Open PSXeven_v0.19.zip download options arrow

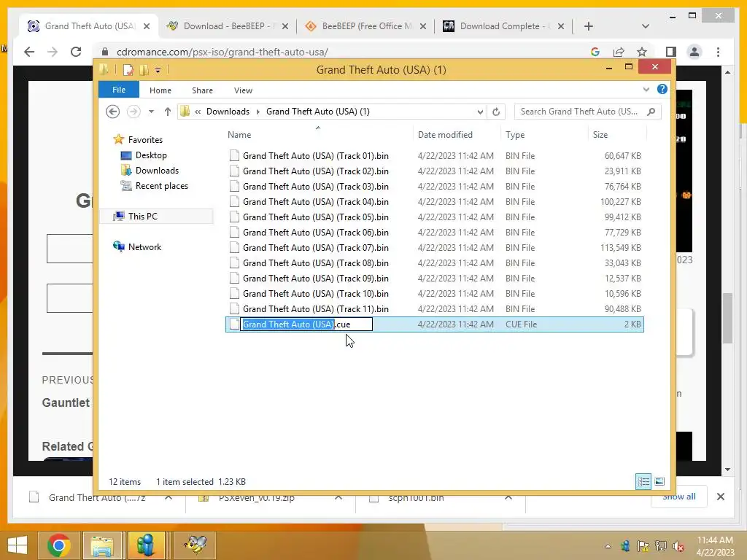click(x=338, y=497)
